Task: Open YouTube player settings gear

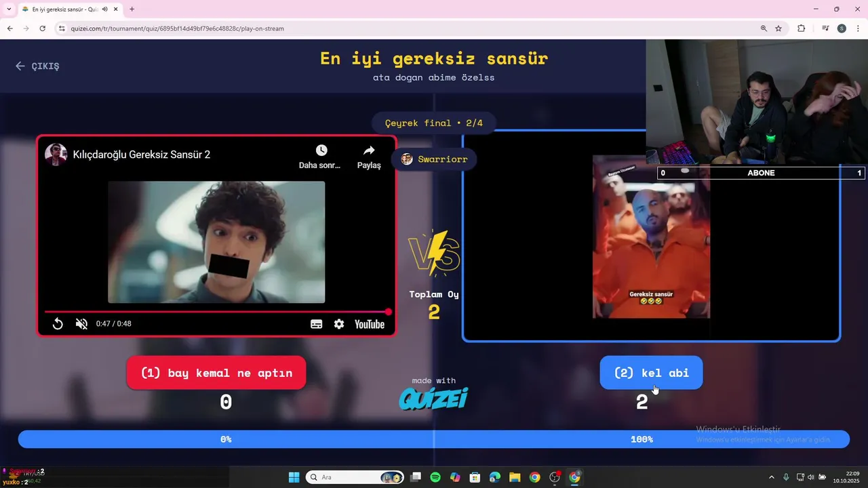Action: click(339, 324)
